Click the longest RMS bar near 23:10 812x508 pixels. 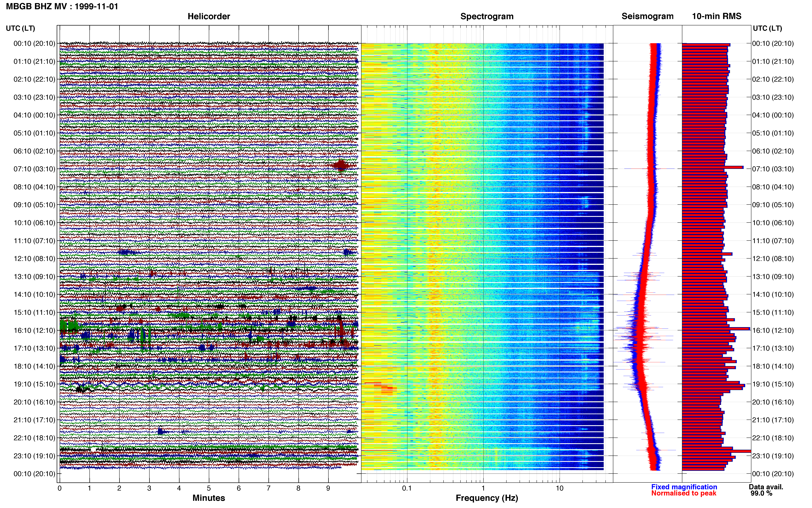coord(716,451)
